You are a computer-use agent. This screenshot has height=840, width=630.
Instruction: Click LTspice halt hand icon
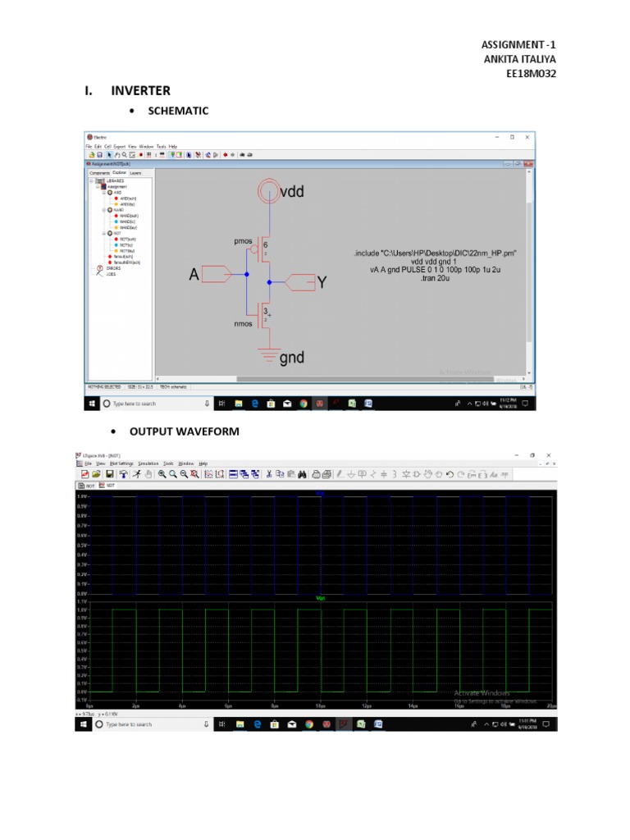(x=148, y=474)
